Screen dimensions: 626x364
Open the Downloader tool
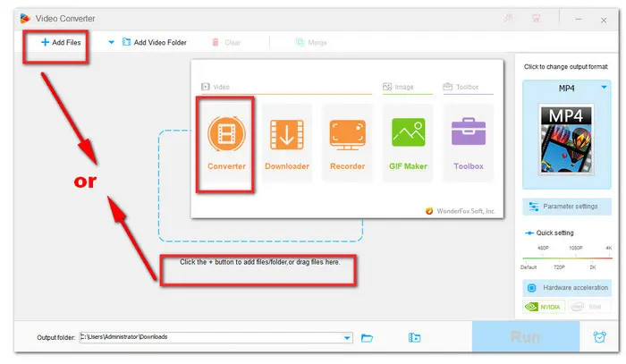point(286,143)
